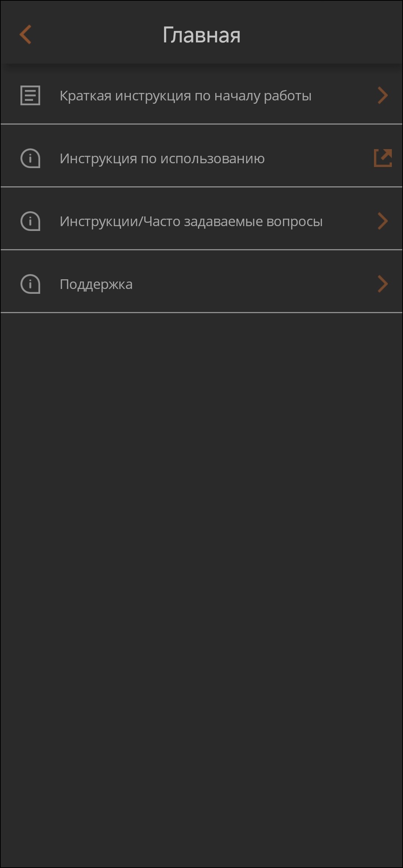Click the document icon beside Краткая инструкция
Viewport: 403px width, 868px height.
(x=30, y=96)
